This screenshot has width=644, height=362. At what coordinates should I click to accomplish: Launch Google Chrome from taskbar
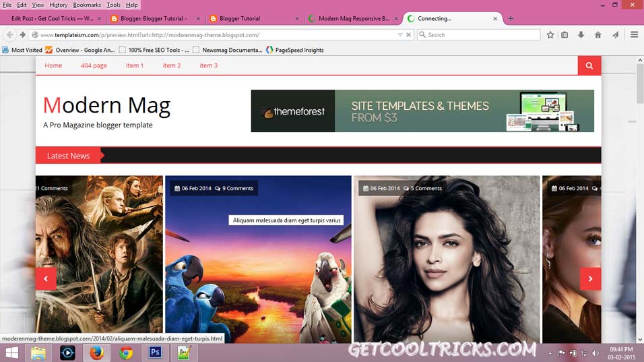[x=126, y=353]
